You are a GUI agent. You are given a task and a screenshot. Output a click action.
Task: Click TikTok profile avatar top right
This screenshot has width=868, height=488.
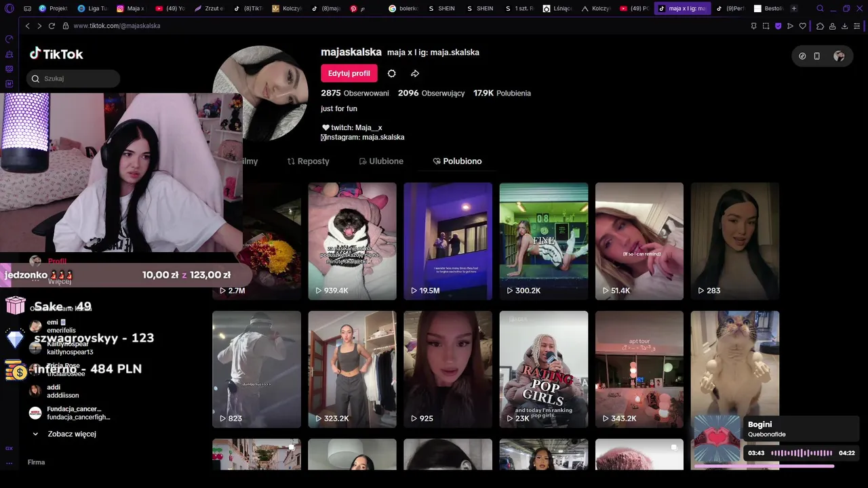[839, 56]
